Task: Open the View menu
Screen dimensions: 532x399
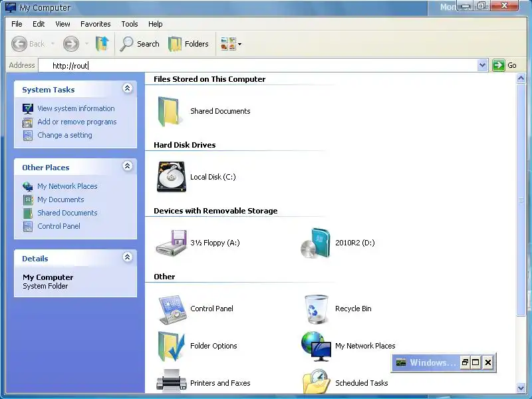Action: (x=63, y=24)
